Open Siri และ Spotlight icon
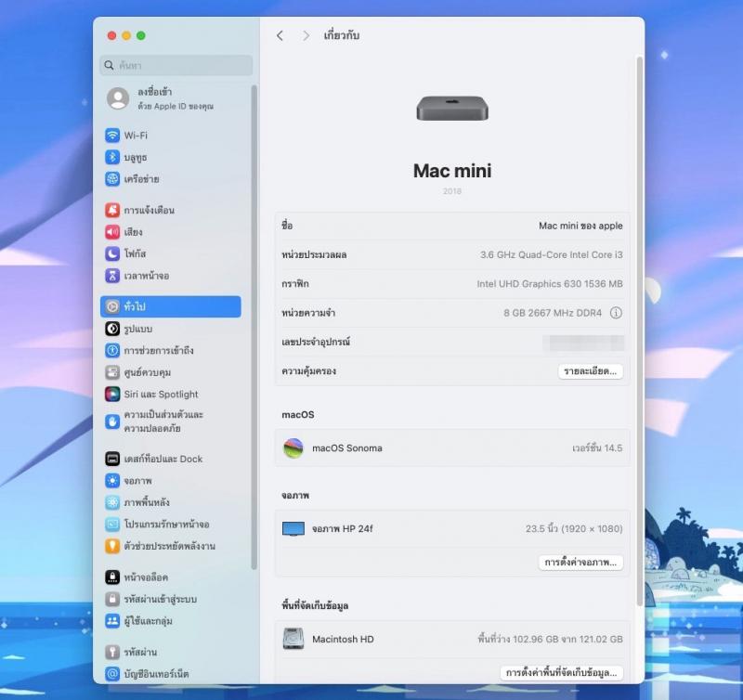 tap(112, 394)
